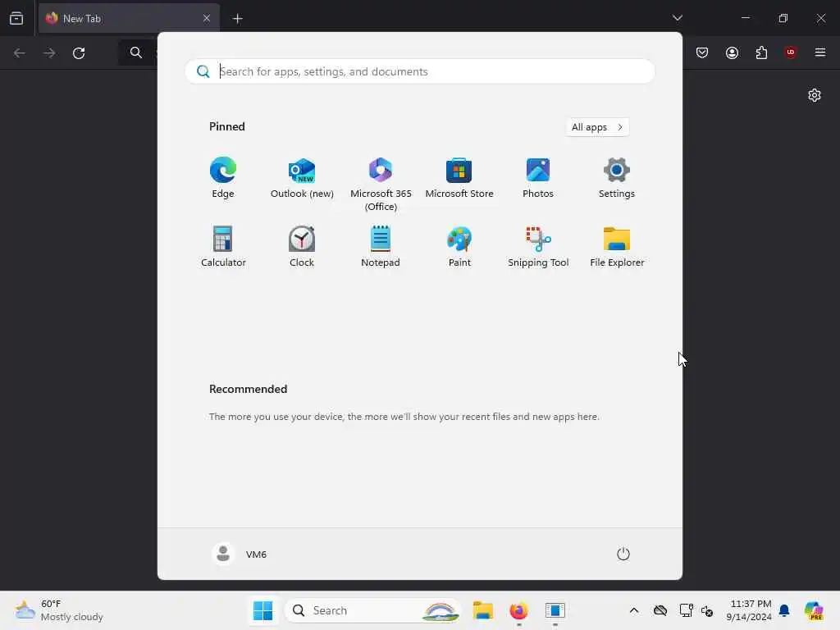Reload the current Firefox page
Image resolution: width=840 pixels, height=630 pixels.
(79, 53)
